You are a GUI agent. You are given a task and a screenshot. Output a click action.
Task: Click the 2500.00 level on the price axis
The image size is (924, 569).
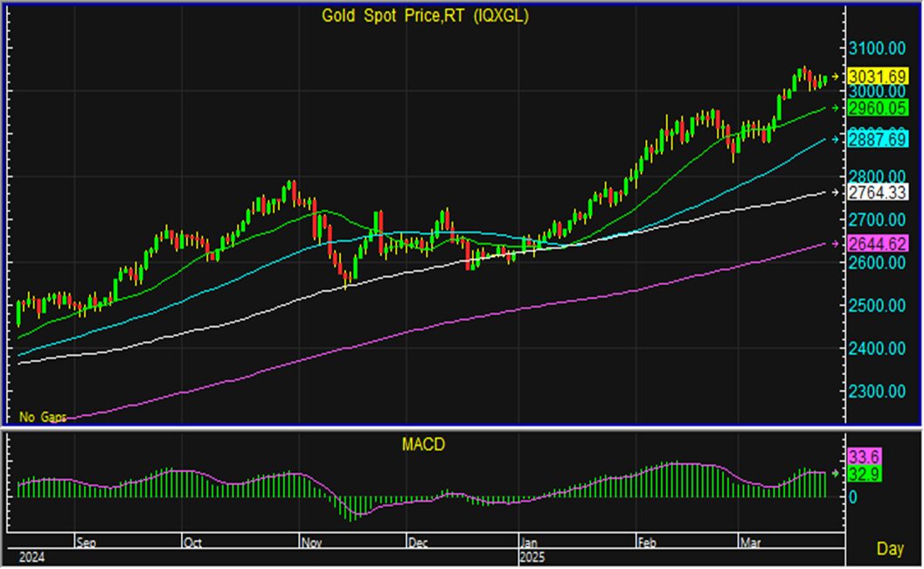point(877,306)
